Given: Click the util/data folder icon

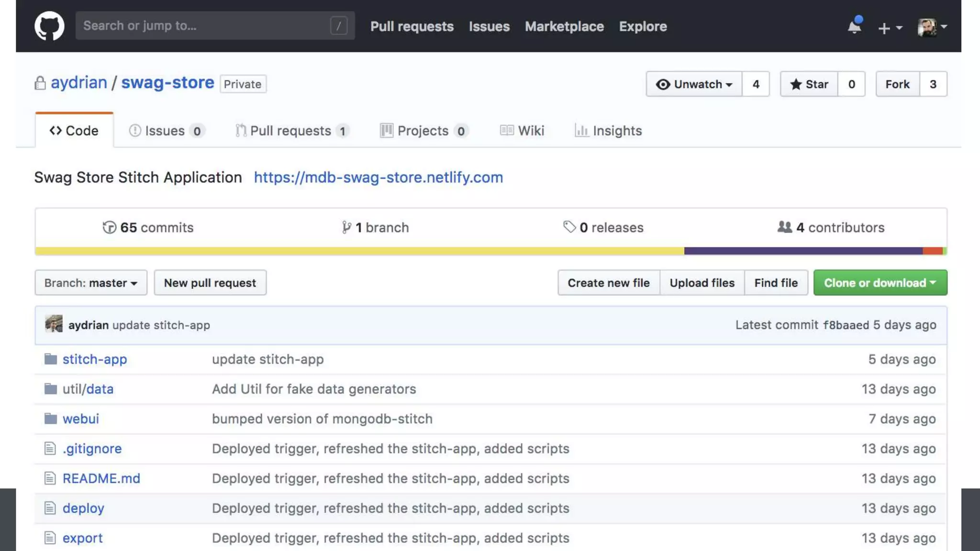Looking at the screenshot, I should pyautogui.click(x=50, y=388).
